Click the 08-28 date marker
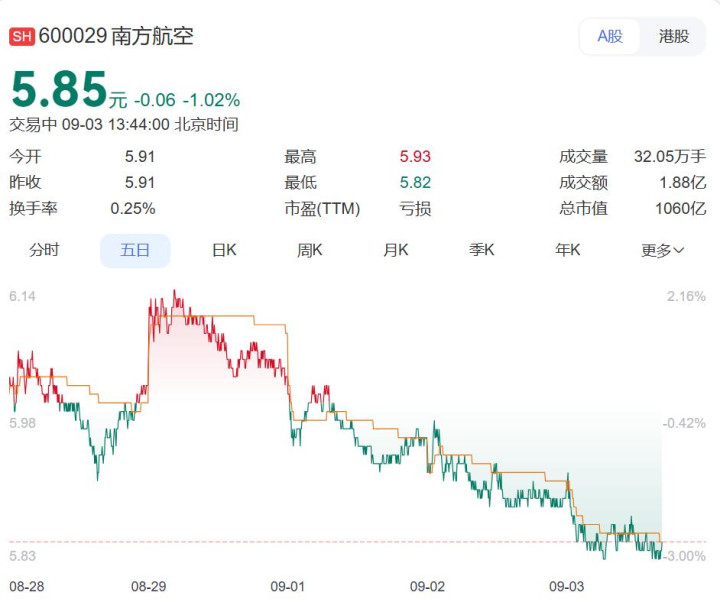Viewport: 720px width, 602px height. tap(27, 586)
